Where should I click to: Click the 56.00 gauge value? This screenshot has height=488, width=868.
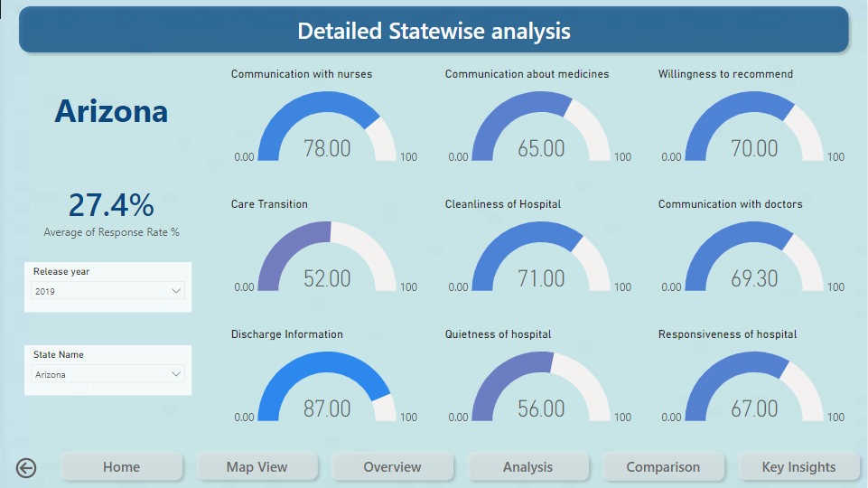[541, 408]
